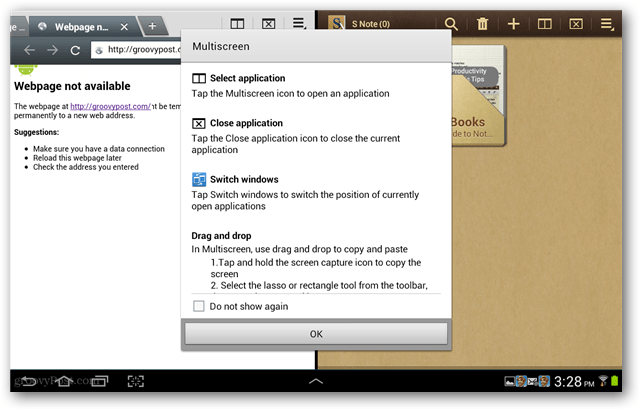Close the Webpage not available browser tab
The image size is (640, 410).
click(124, 27)
